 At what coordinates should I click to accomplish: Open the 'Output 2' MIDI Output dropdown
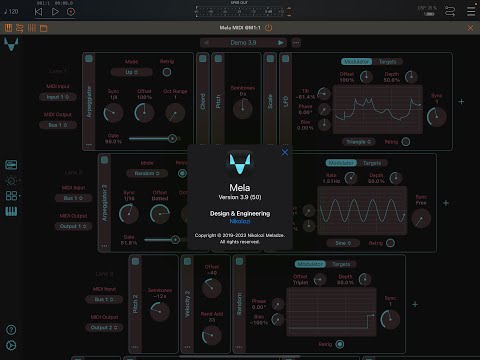pos(104,328)
